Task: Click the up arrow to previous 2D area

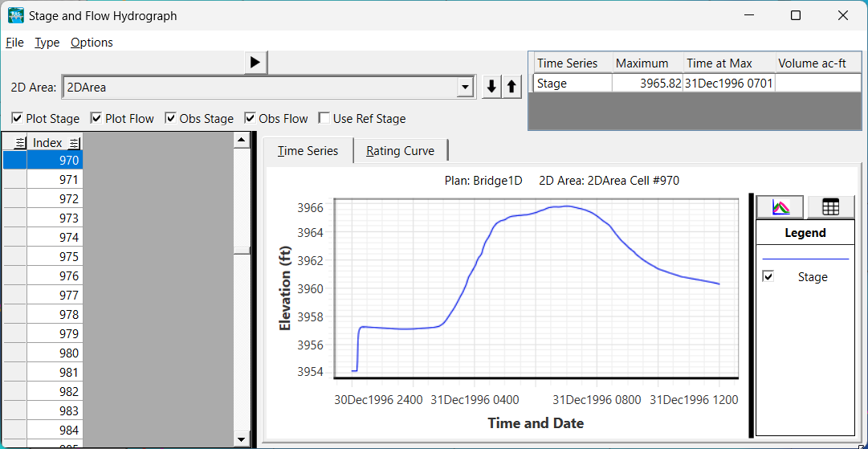Action: (511, 88)
